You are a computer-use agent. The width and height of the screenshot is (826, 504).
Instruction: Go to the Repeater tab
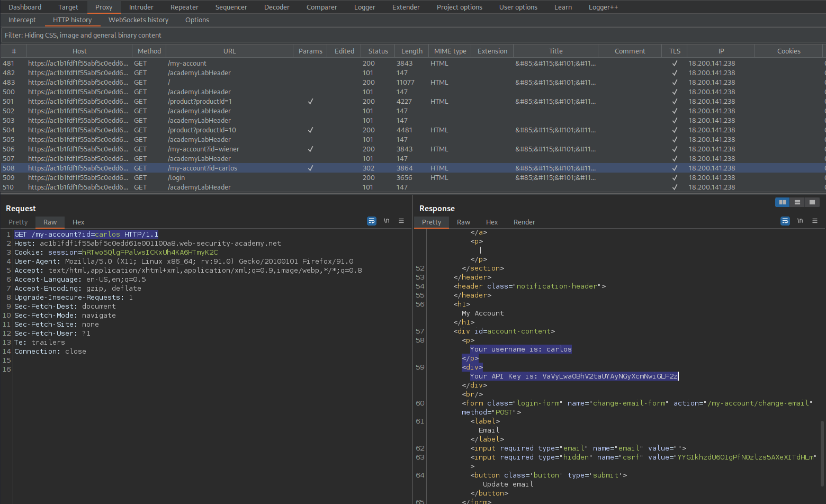tap(184, 7)
